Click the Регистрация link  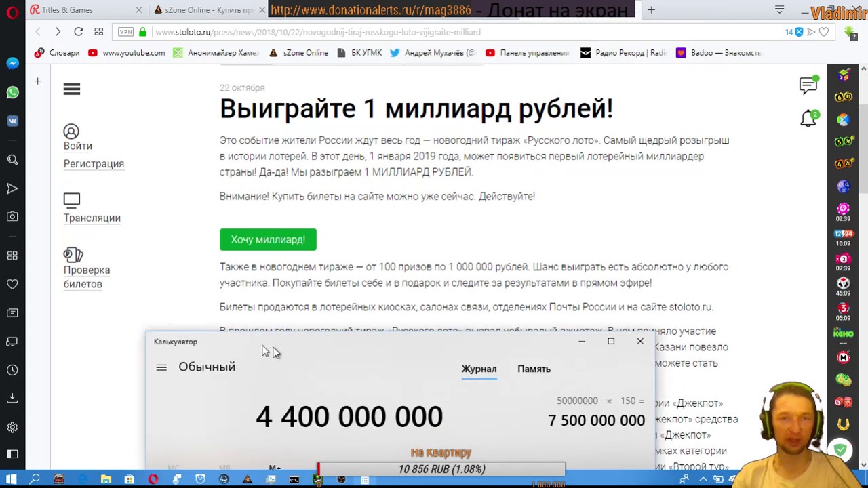pyautogui.click(x=94, y=163)
